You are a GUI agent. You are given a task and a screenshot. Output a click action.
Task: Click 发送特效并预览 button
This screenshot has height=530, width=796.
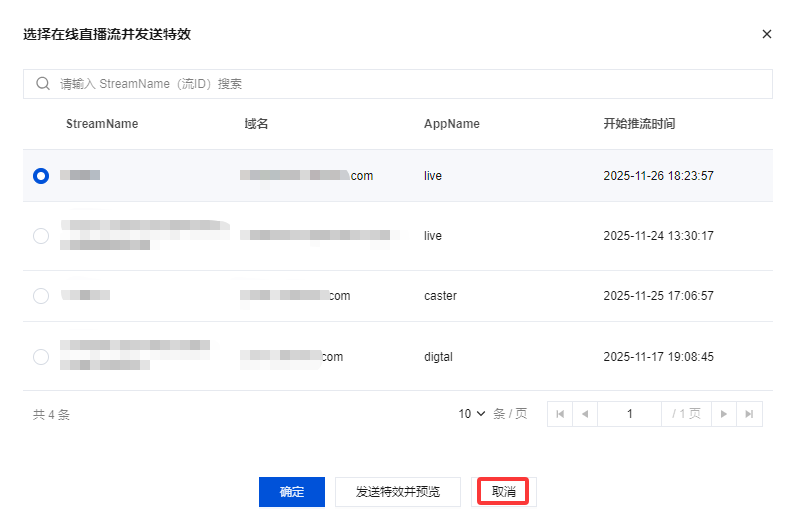tap(397, 492)
